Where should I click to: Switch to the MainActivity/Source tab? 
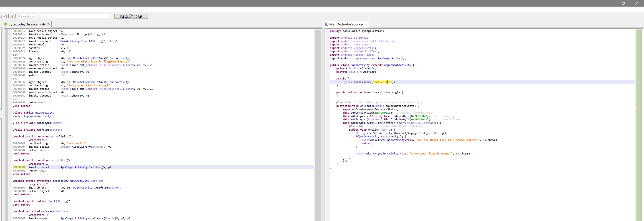pos(346,24)
